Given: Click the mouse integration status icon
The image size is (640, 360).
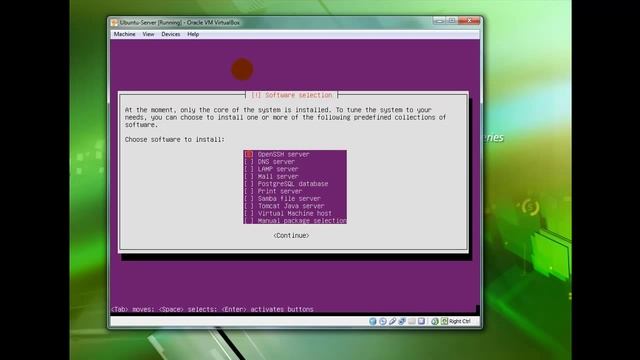Looking at the screenshot, I should pos(435,322).
